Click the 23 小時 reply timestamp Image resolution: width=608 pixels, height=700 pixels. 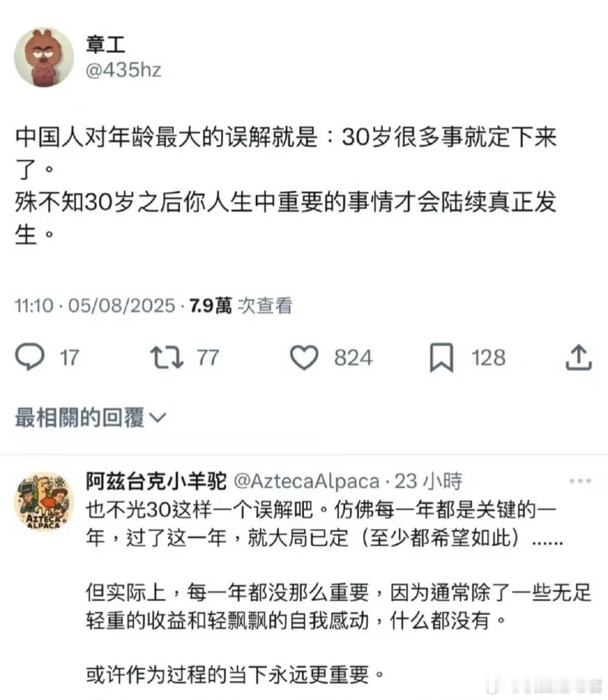click(428, 481)
